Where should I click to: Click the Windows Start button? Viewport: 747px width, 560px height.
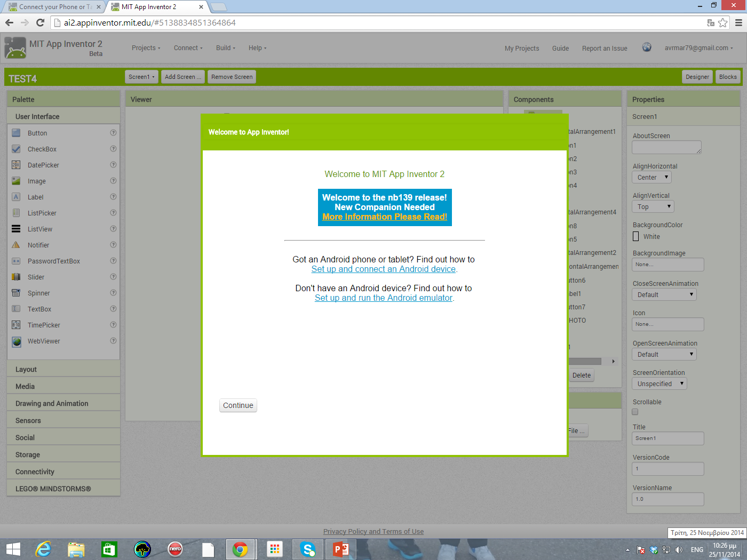[x=13, y=549]
